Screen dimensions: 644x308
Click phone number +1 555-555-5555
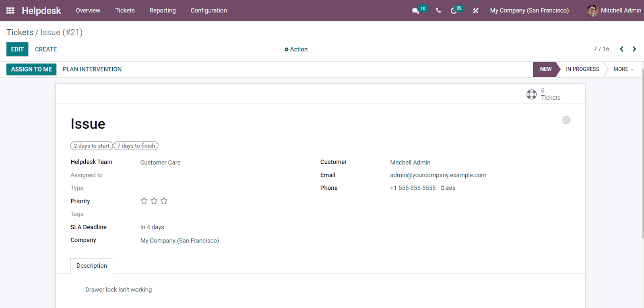(413, 188)
